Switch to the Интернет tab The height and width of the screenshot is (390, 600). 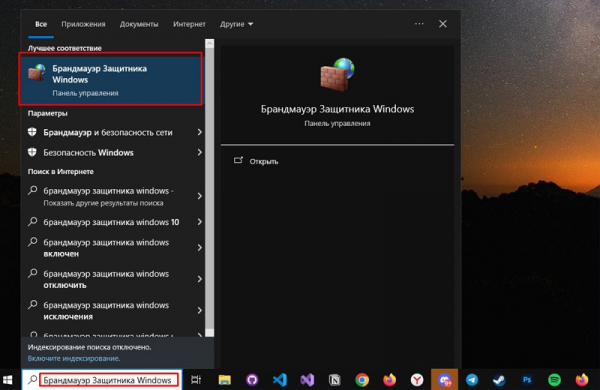point(189,24)
